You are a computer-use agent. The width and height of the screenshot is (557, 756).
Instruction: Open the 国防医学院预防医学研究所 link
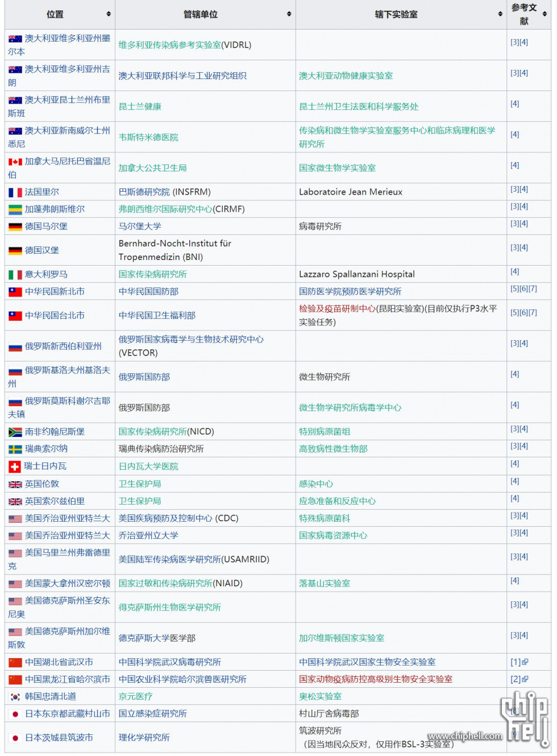pos(350,291)
